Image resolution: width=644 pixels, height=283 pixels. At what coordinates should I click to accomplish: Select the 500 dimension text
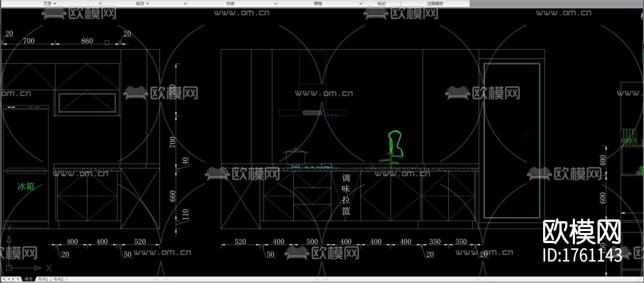pos(312,241)
